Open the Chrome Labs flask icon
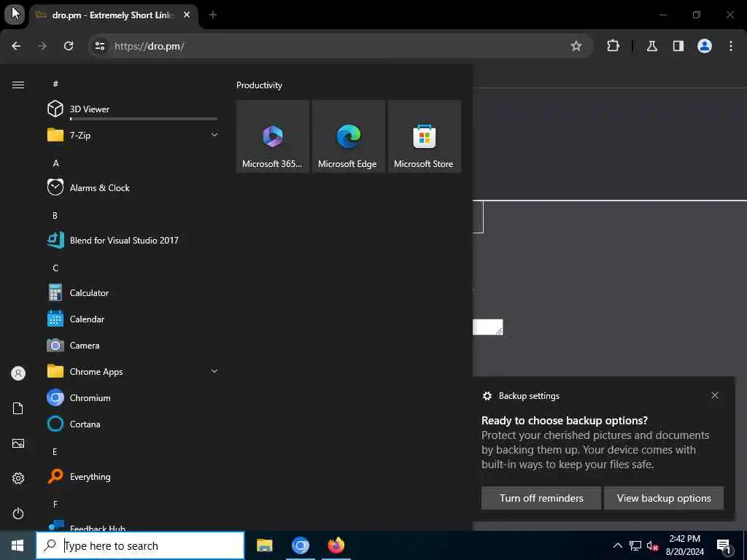Screen dimensions: 747x560 coord(652,46)
